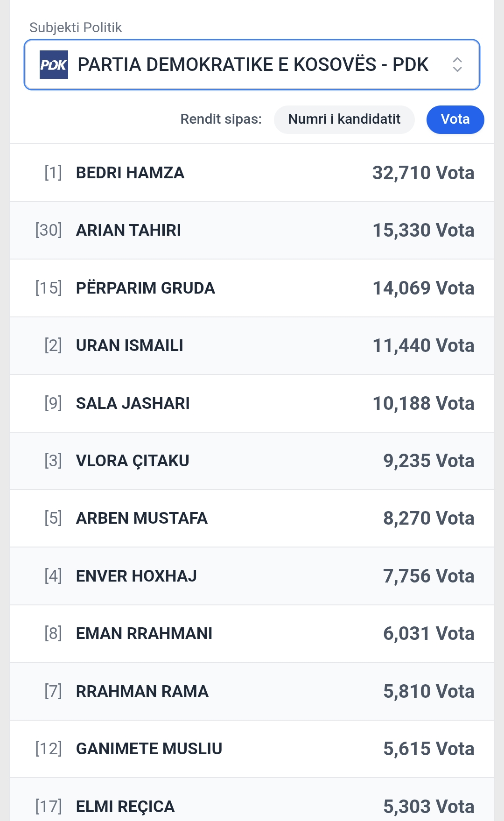Screen dimensions: 504x821
Task: Sort candidates by Vota
Action: point(455,119)
